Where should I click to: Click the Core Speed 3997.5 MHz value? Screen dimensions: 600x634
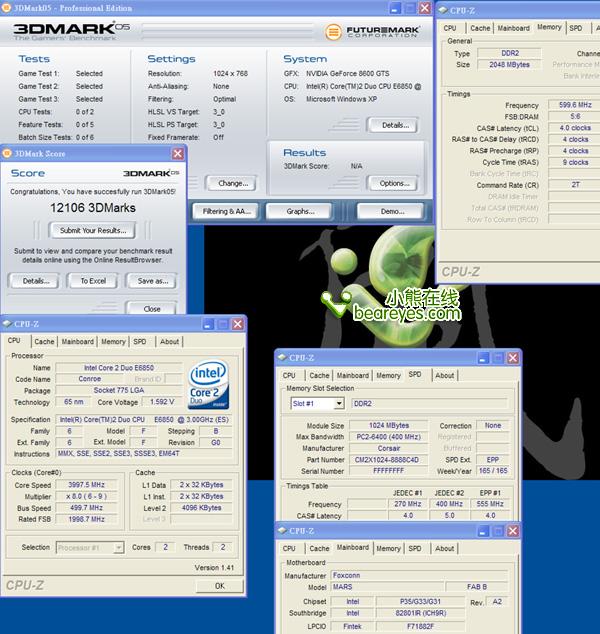87,484
